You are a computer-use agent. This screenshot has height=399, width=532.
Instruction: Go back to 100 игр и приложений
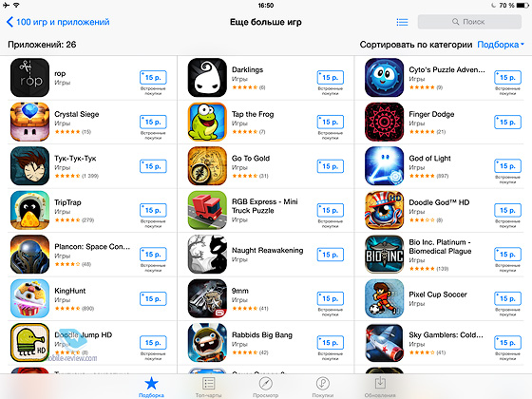58,22
